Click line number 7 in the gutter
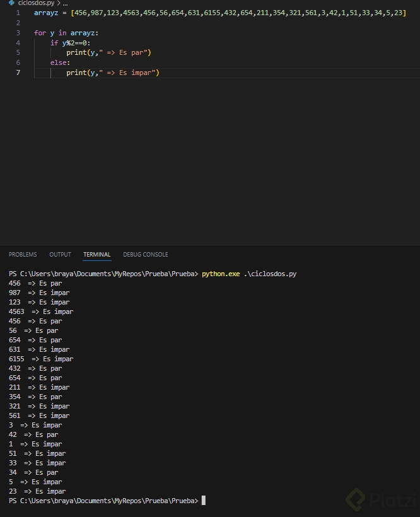The width and height of the screenshot is (420, 517). (18, 73)
